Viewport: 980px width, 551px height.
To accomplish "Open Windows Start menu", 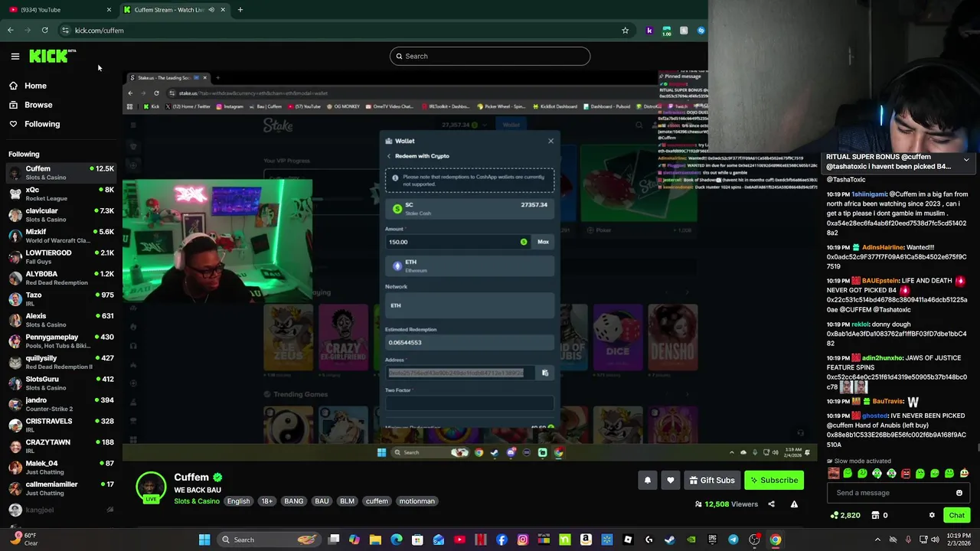I will [x=204, y=540].
